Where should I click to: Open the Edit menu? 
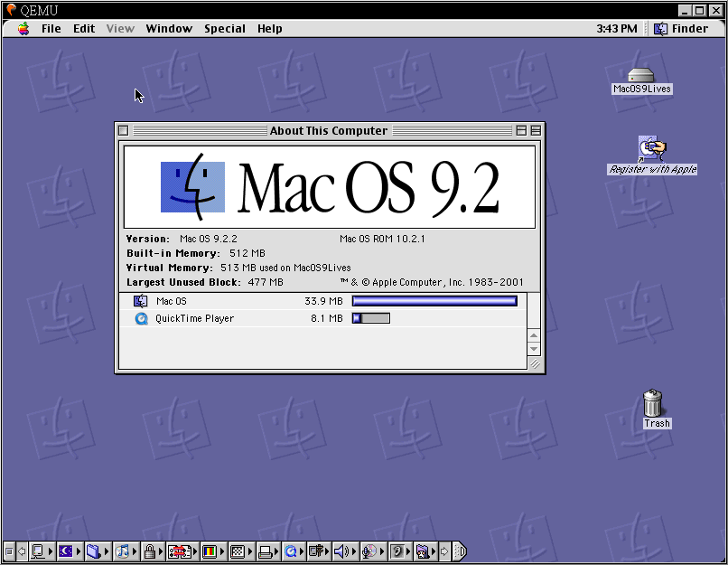[x=84, y=28]
